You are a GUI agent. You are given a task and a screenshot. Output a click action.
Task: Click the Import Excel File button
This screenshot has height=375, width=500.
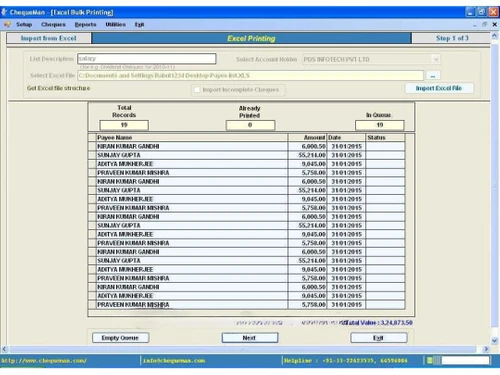(439, 88)
